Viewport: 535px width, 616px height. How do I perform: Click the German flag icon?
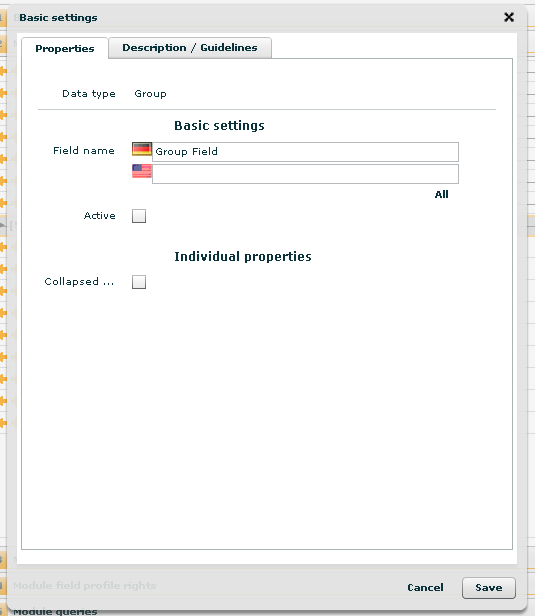click(142, 149)
